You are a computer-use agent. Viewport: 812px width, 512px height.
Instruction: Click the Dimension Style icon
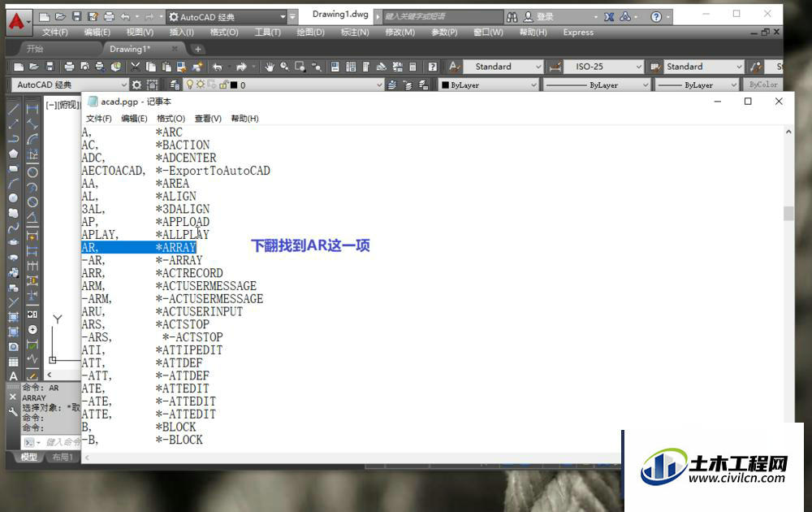(555, 67)
